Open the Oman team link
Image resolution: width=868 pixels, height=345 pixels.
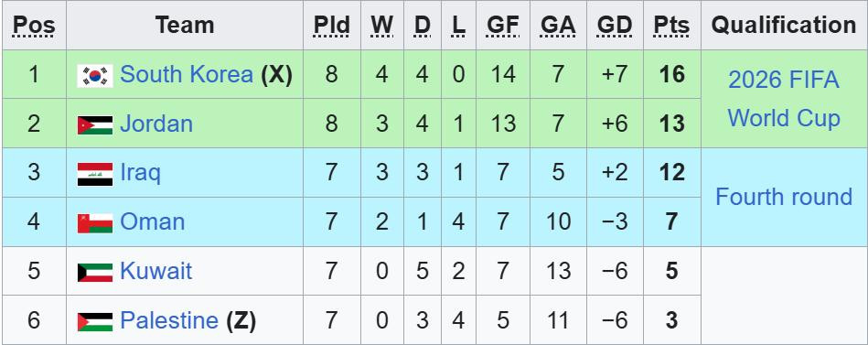click(152, 221)
